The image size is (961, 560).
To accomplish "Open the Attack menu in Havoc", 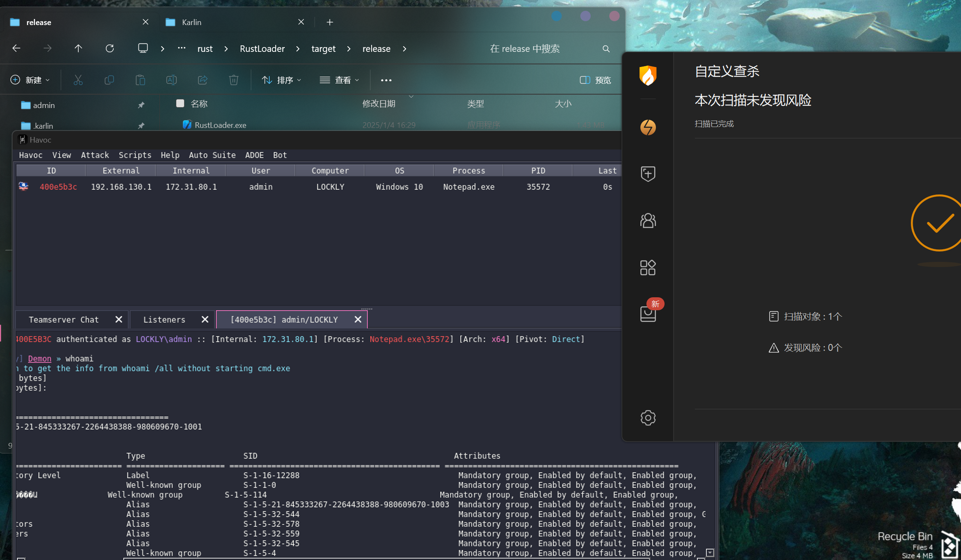I will 95,155.
